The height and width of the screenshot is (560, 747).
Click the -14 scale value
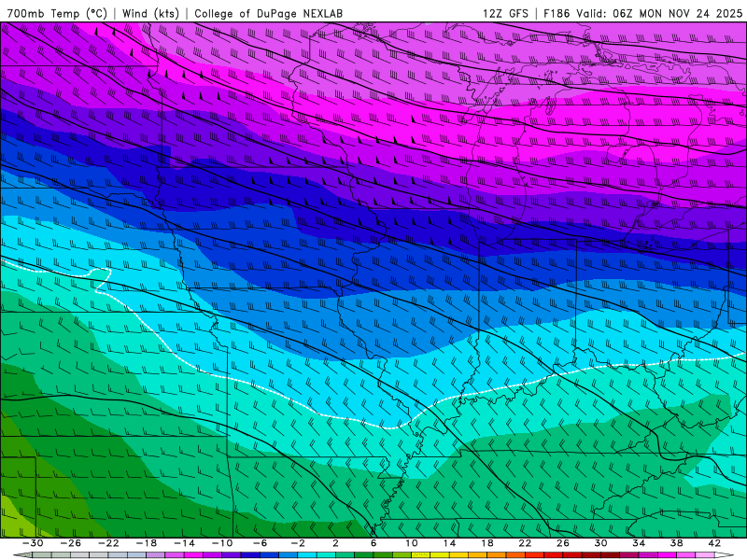tap(184, 543)
